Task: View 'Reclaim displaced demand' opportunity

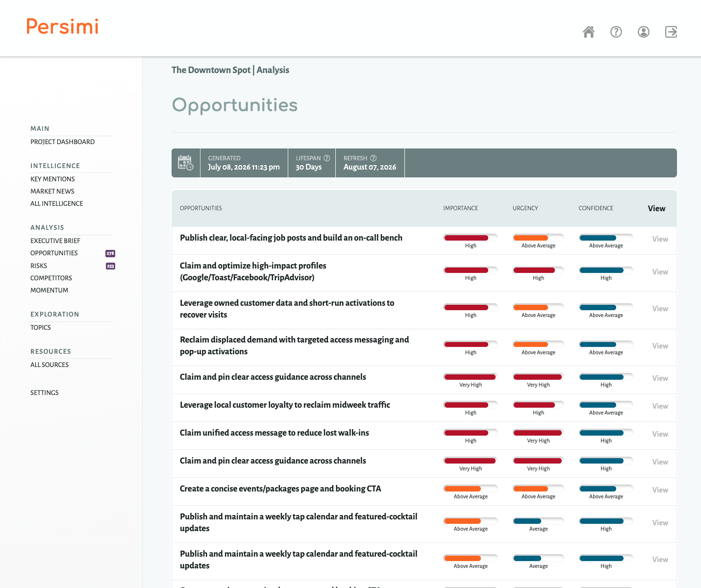Action: pyautogui.click(x=660, y=346)
